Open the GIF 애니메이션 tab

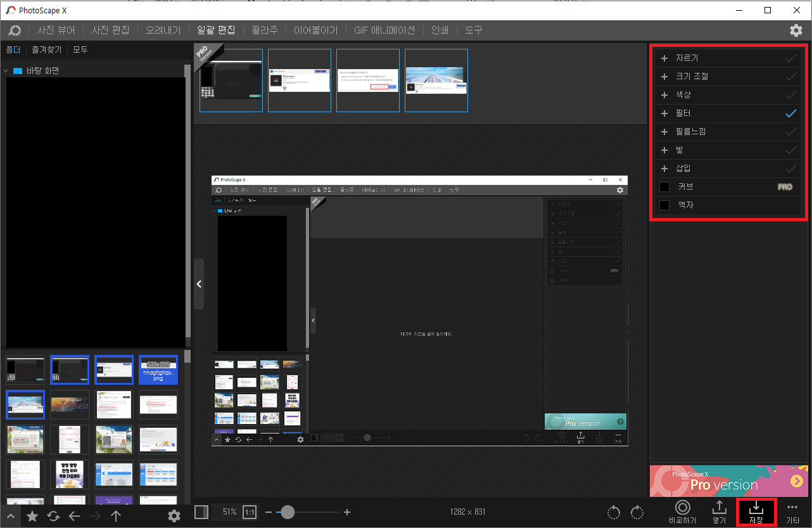[x=384, y=30]
